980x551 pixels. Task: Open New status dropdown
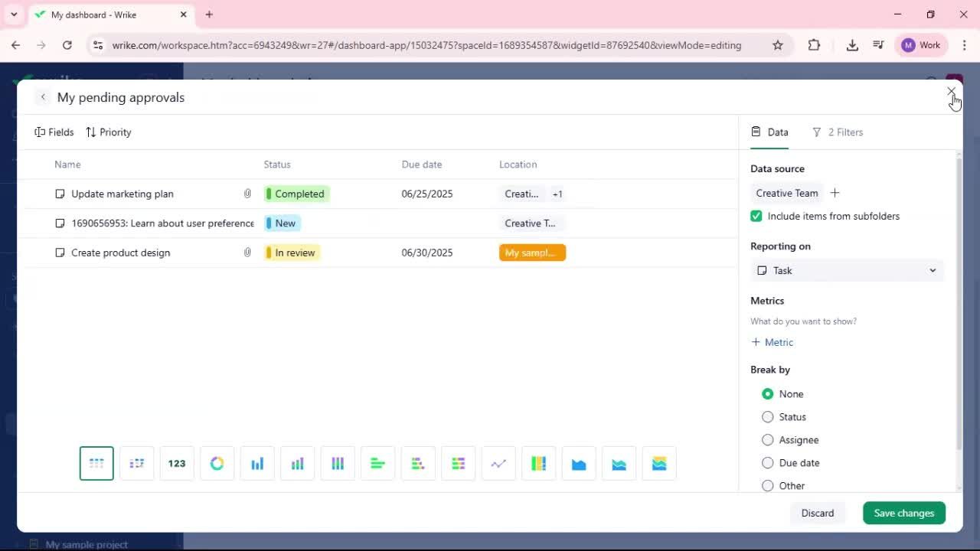tap(283, 223)
